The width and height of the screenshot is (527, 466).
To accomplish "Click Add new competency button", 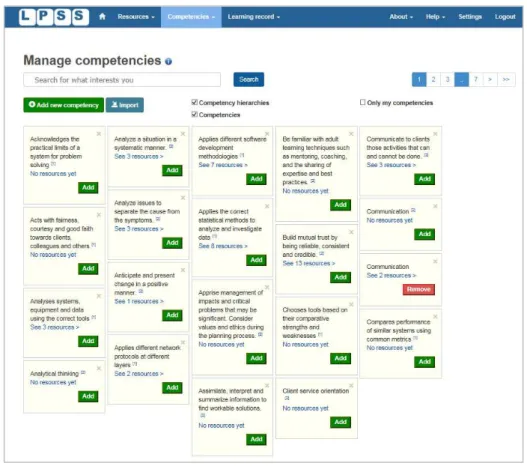I will pyautogui.click(x=64, y=105).
